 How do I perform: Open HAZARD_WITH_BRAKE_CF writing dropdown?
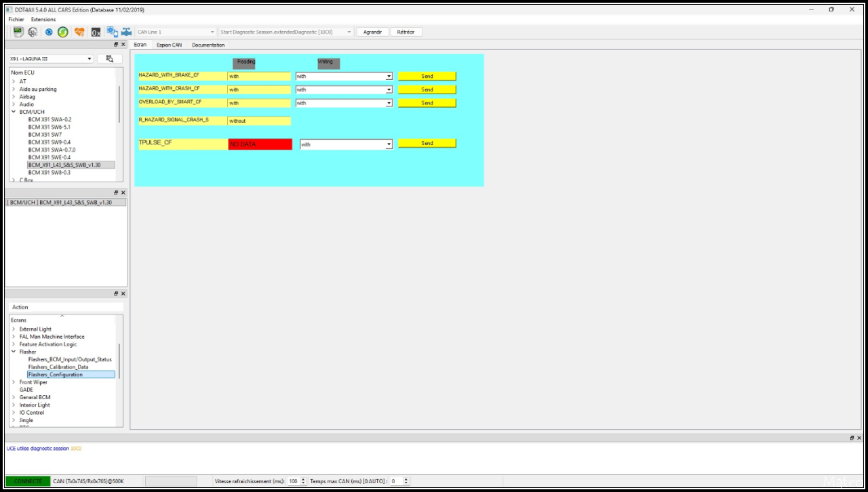389,77
